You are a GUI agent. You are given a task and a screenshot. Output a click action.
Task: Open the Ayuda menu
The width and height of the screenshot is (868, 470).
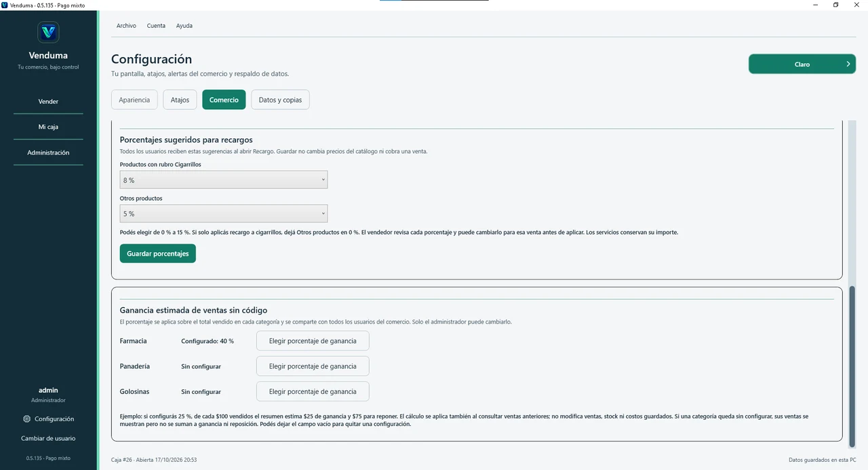pos(184,26)
